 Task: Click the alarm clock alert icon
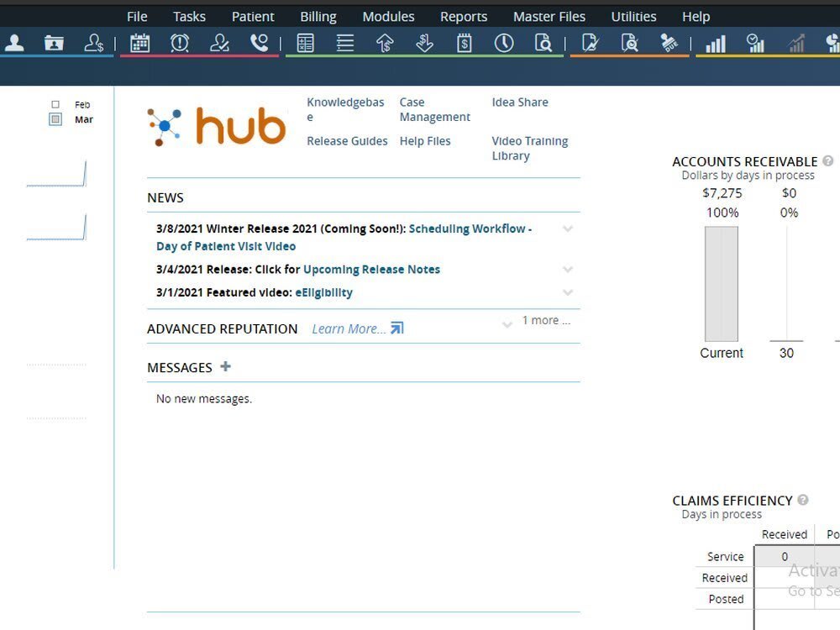[x=180, y=43]
